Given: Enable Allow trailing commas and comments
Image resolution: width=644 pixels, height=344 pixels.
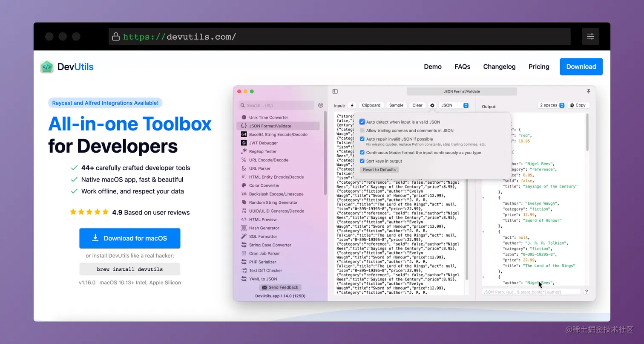Looking at the screenshot, I should (x=362, y=130).
